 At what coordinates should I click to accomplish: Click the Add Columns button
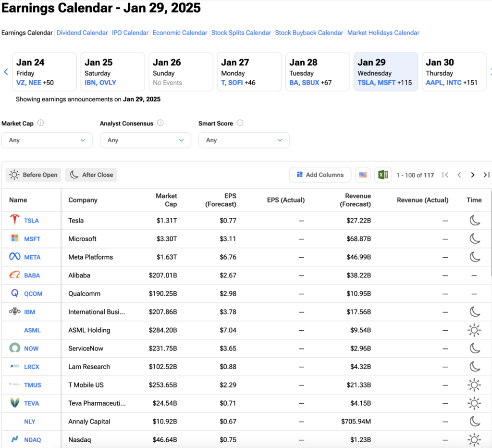coord(320,175)
